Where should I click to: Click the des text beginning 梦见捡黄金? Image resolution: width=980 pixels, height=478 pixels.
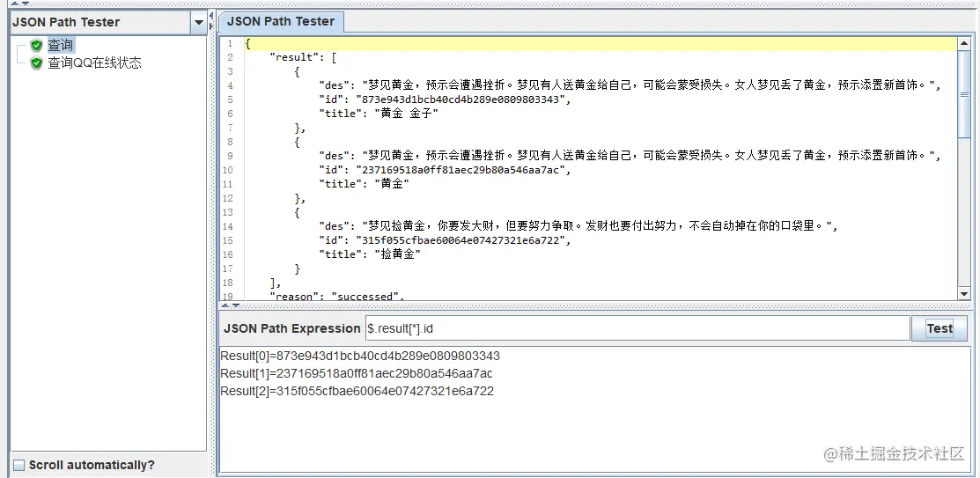[x=600, y=226]
